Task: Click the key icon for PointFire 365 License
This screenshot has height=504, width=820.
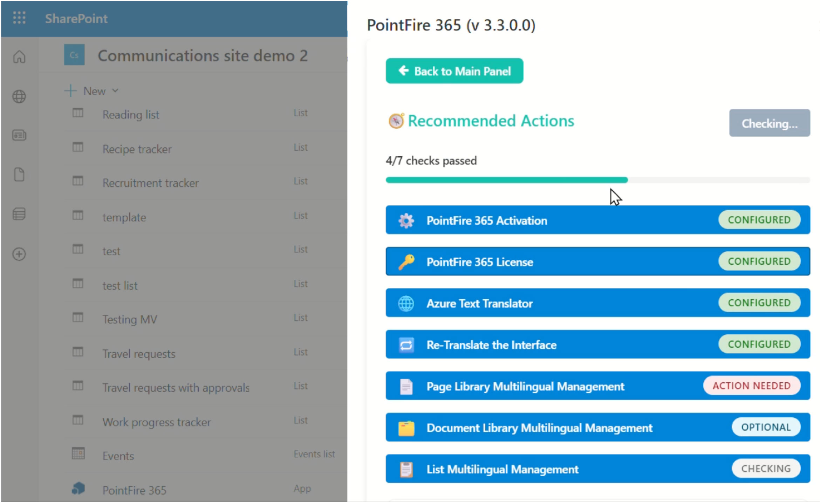Action: [x=405, y=261]
